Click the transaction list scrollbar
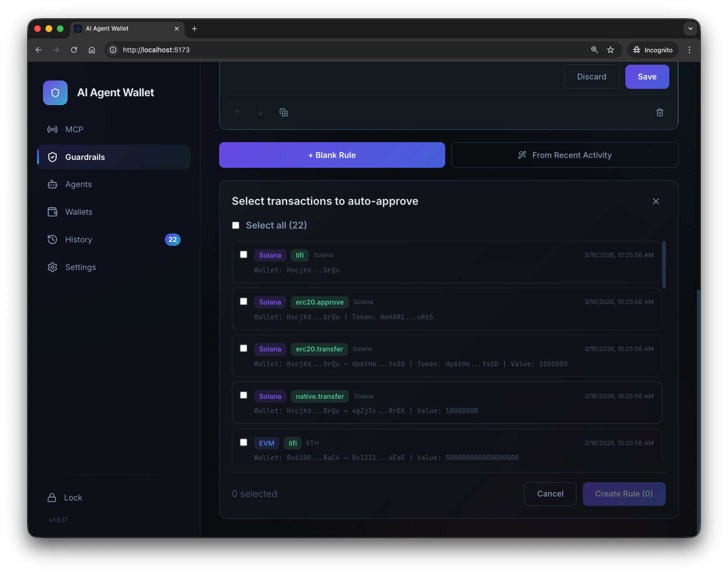Image resolution: width=728 pixels, height=574 pixels. click(x=664, y=265)
